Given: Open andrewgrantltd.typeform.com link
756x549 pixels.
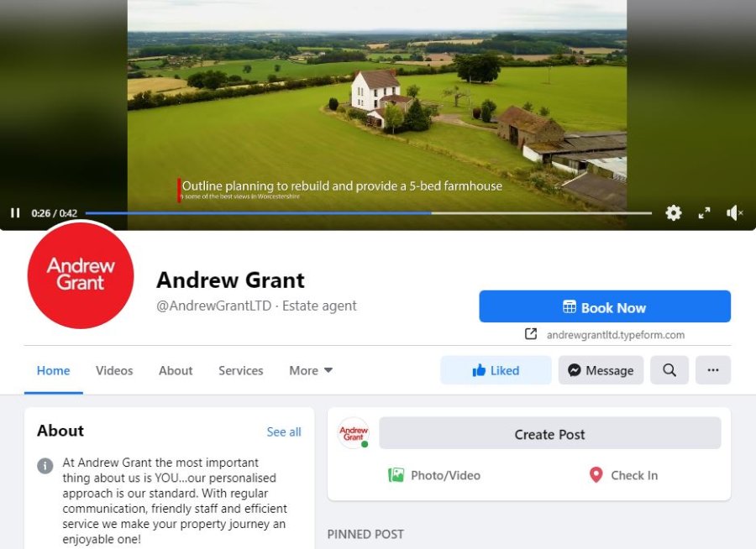Looking at the screenshot, I should [x=615, y=335].
